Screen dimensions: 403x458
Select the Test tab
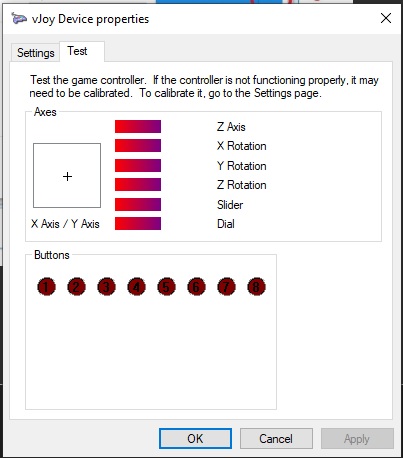[x=82, y=51]
